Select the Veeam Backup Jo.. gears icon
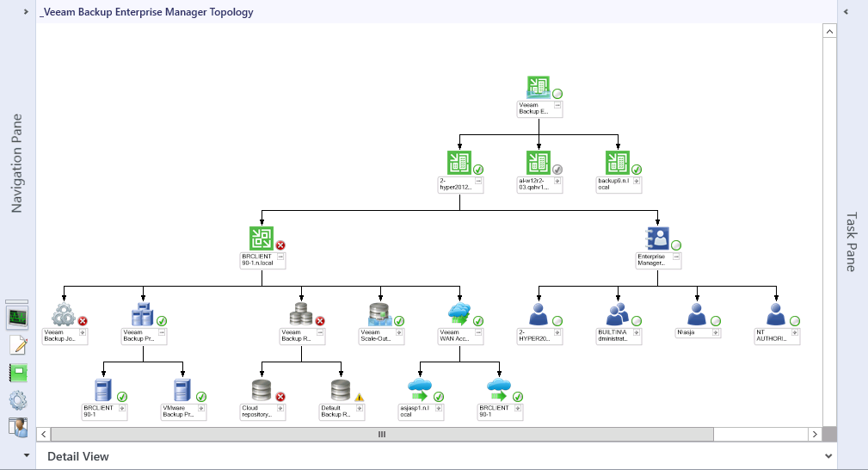The width and height of the screenshot is (868, 470). (x=64, y=315)
